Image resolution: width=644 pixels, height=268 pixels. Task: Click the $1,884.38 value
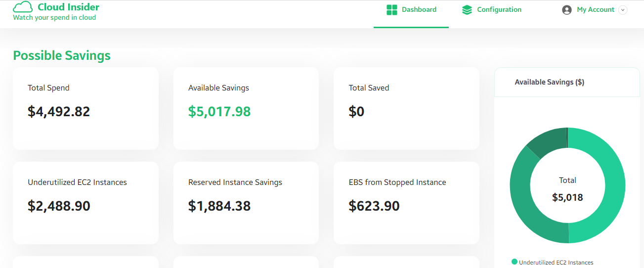(x=219, y=206)
